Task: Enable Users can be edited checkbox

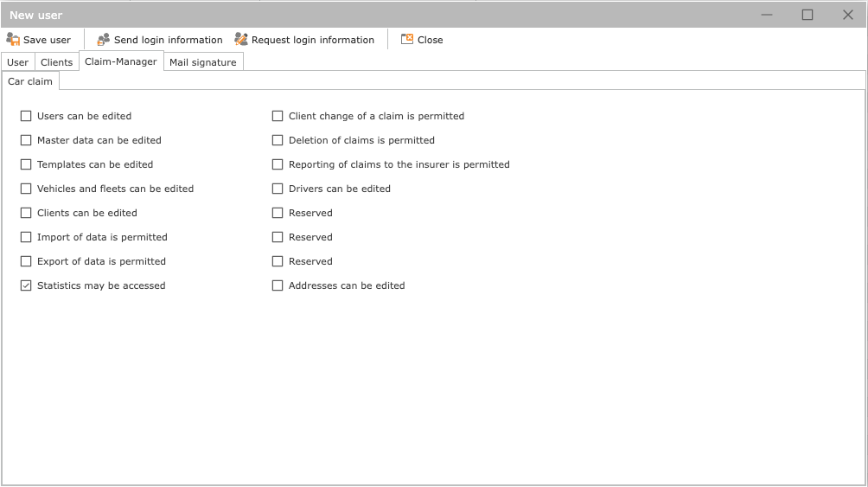Action: click(26, 116)
